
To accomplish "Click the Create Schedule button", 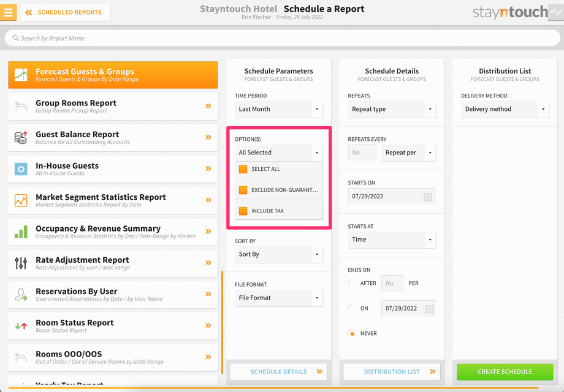I will (x=505, y=372).
